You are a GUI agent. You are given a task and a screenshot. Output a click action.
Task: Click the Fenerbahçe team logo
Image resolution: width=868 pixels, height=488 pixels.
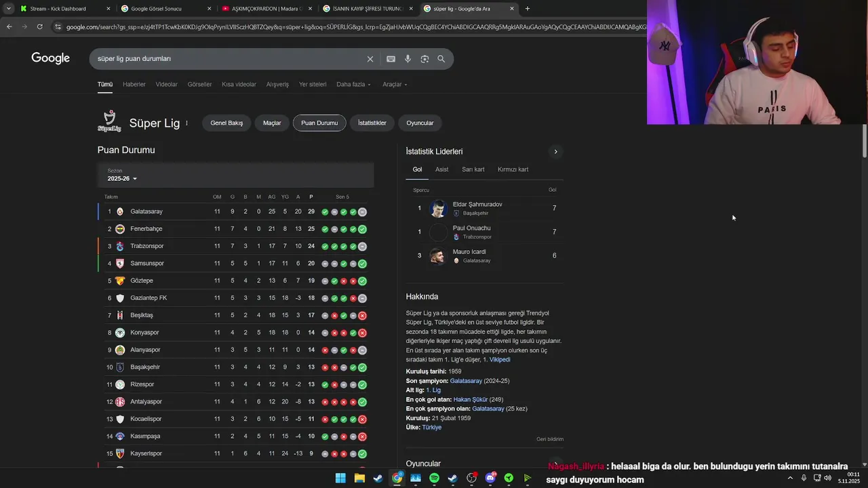pyautogui.click(x=120, y=229)
